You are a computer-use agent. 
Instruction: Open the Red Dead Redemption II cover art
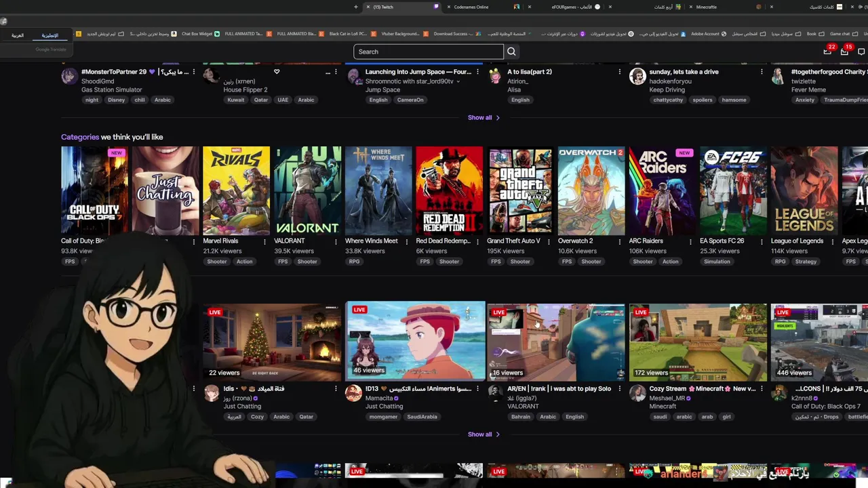[450, 190]
